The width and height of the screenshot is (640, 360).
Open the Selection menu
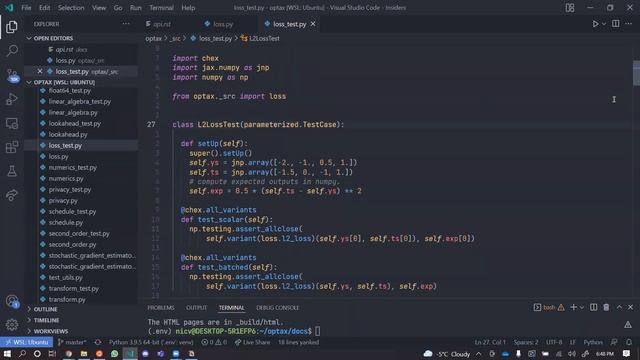pos(71,8)
